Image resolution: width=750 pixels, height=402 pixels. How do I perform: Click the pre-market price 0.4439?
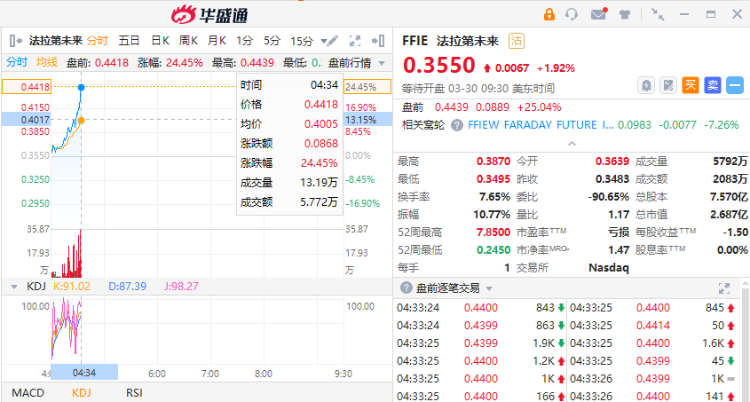click(x=452, y=107)
